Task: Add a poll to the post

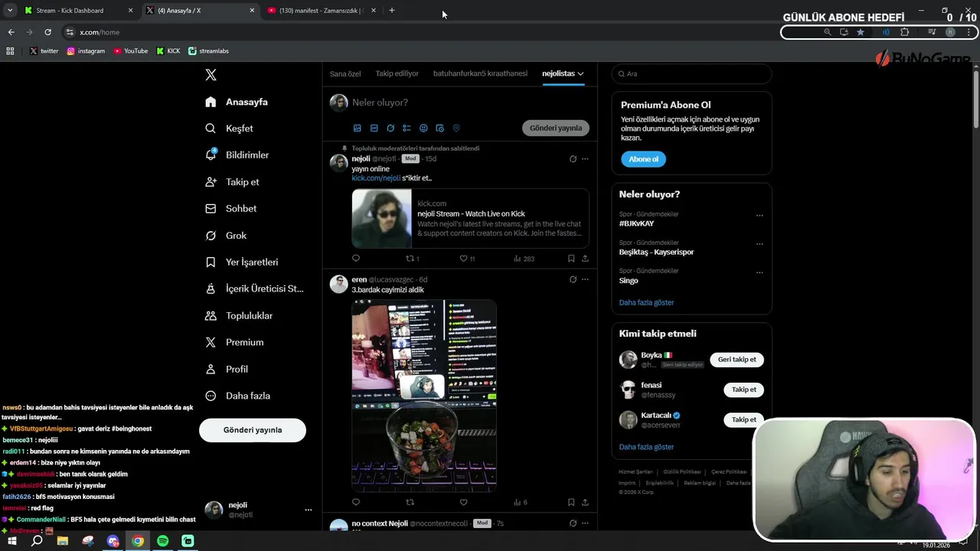Action: click(x=407, y=128)
